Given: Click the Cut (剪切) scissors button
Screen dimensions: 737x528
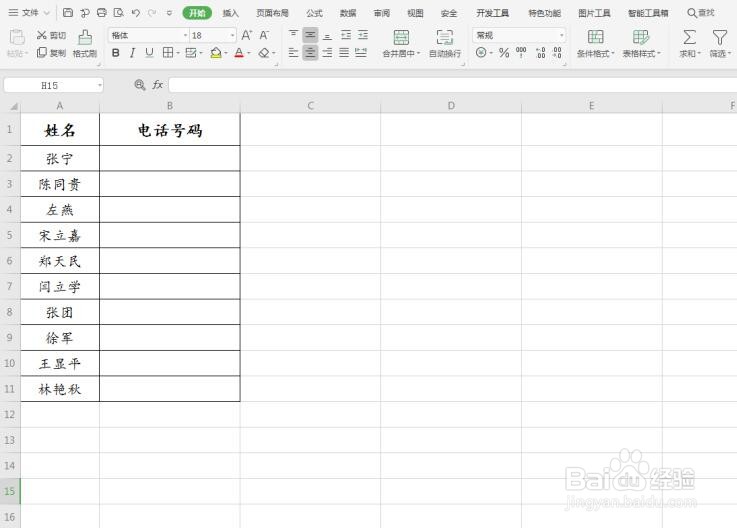Looking at the screenshot, I should [x=51, y=35].
